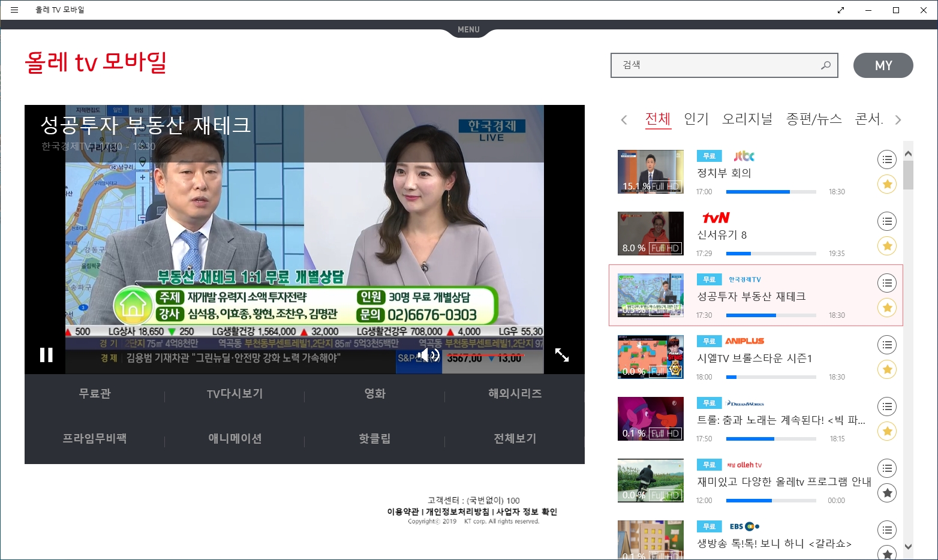
Task: Open the 애니메이션 category
Action: [x=235, y=439]
